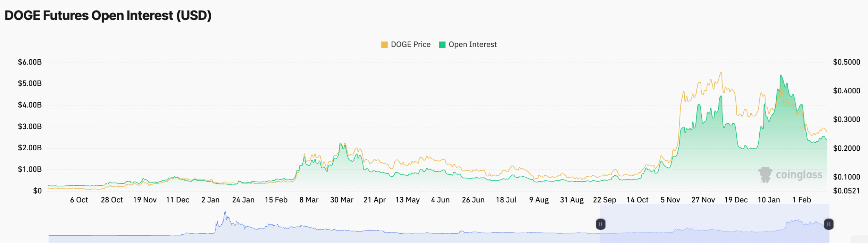Click the '$0.3000' price axis value
Screen dimensions: 868x243
(847, 119)
